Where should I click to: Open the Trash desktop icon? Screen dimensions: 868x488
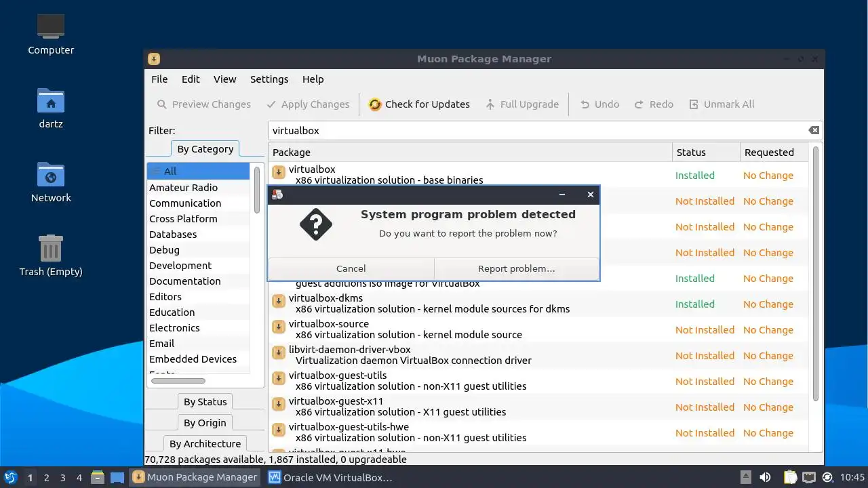[51, 248]
